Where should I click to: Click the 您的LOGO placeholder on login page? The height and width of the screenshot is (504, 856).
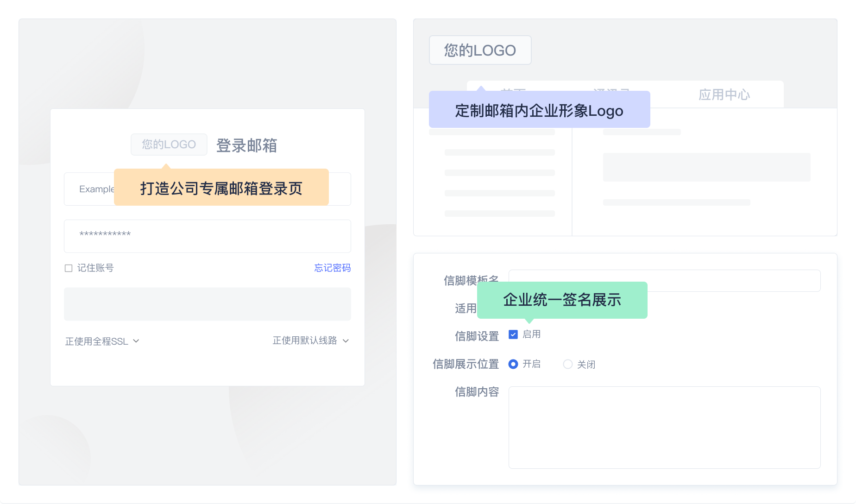(169, 145)
